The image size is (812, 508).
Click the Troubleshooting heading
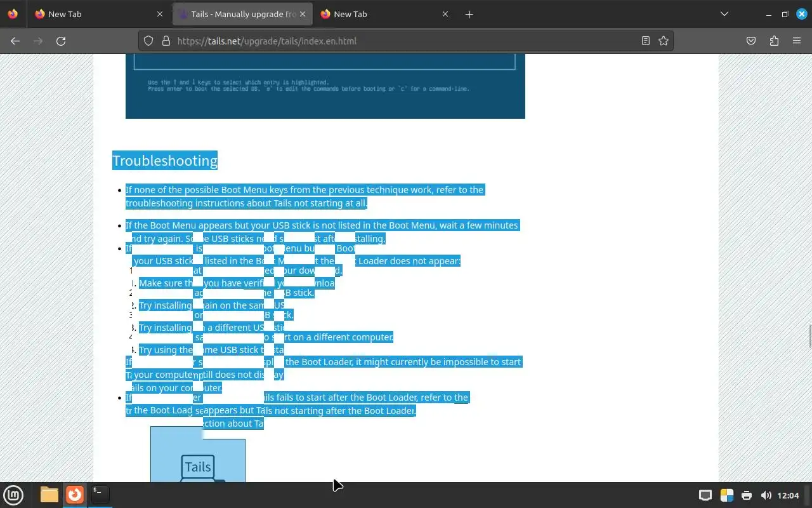point(165,161)
